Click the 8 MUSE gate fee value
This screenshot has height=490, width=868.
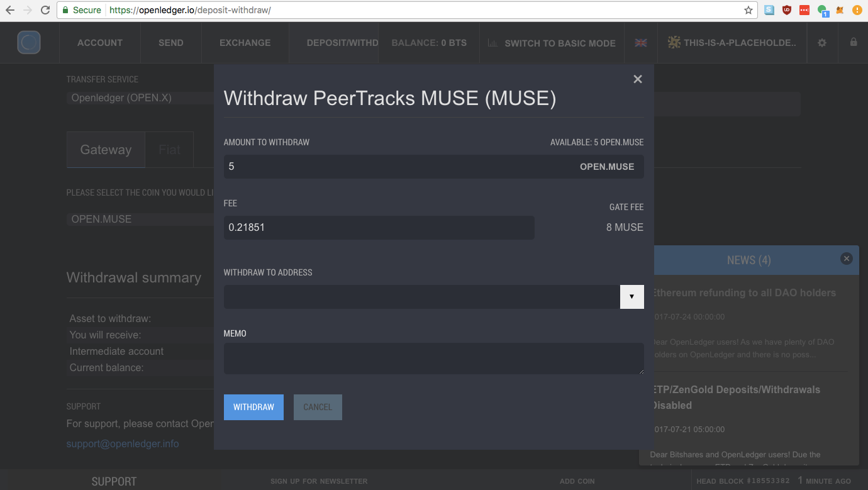pyautogui.click(x=625, y=228)
